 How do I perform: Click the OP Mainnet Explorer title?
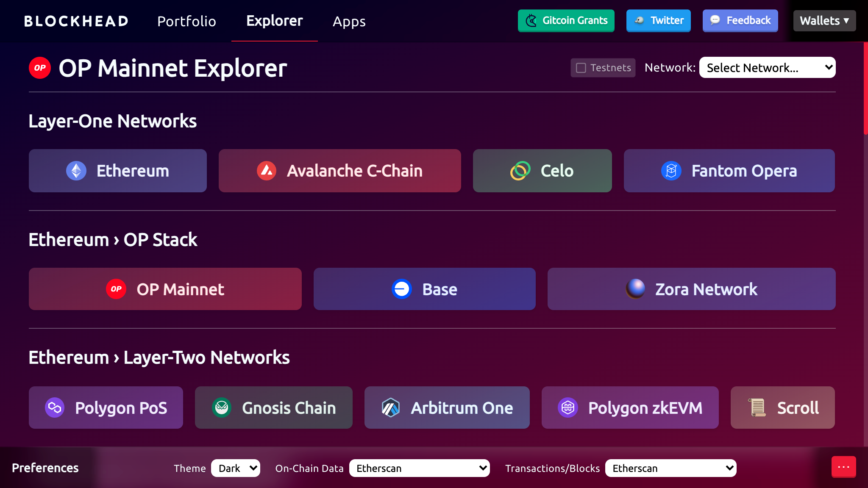tap(173, 68)
